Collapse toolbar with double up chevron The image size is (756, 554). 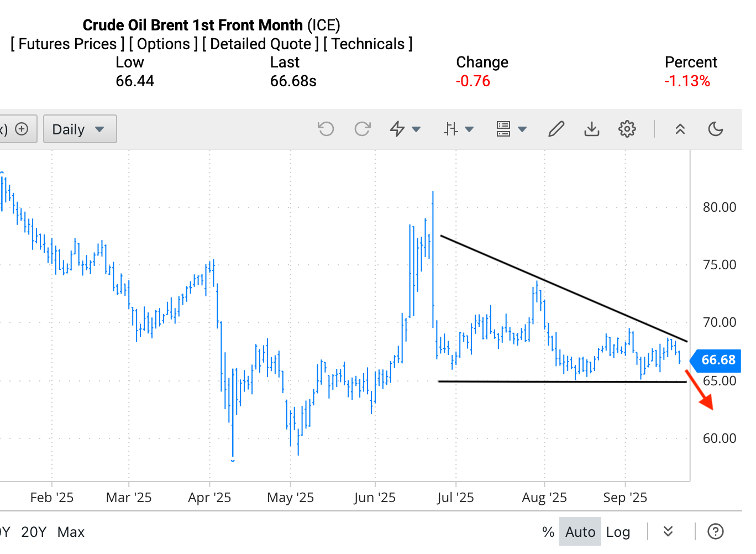tap(680, 129)
